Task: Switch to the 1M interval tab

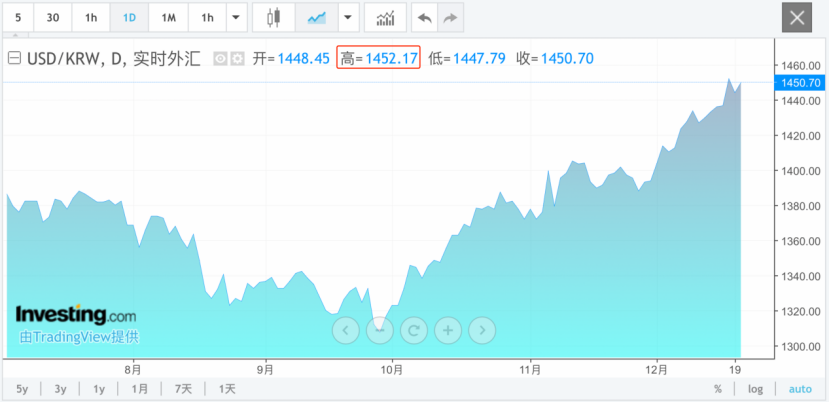Action: click(x=168, y=18)
